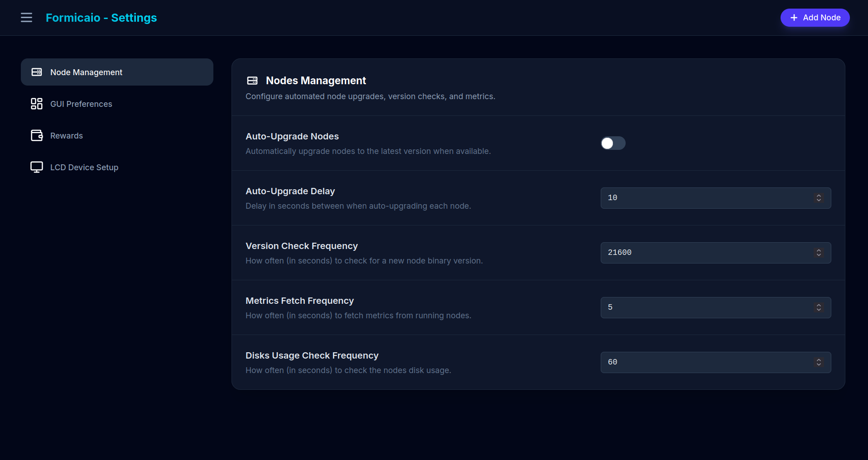
Task: Click the Version Check Frequency label
Action: (302, 246)
